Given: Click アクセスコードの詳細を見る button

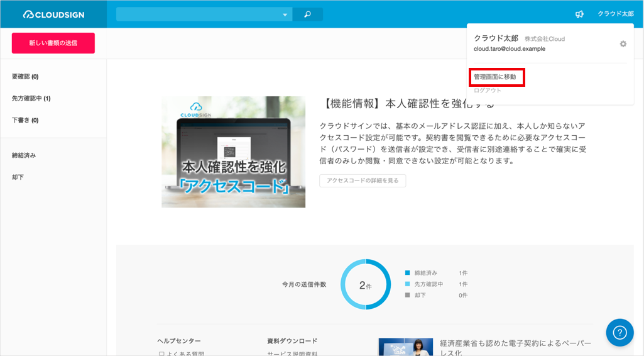Looking at the screenshot, I should 363,181.
